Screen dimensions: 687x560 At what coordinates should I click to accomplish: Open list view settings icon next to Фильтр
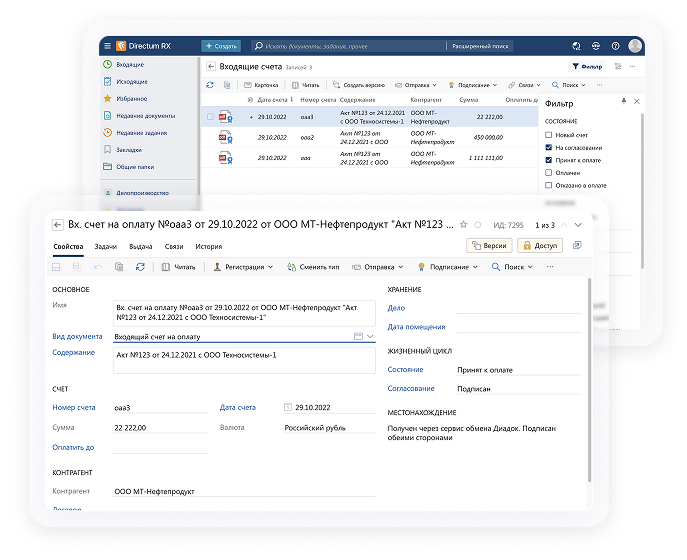click(x=618, y=67)
